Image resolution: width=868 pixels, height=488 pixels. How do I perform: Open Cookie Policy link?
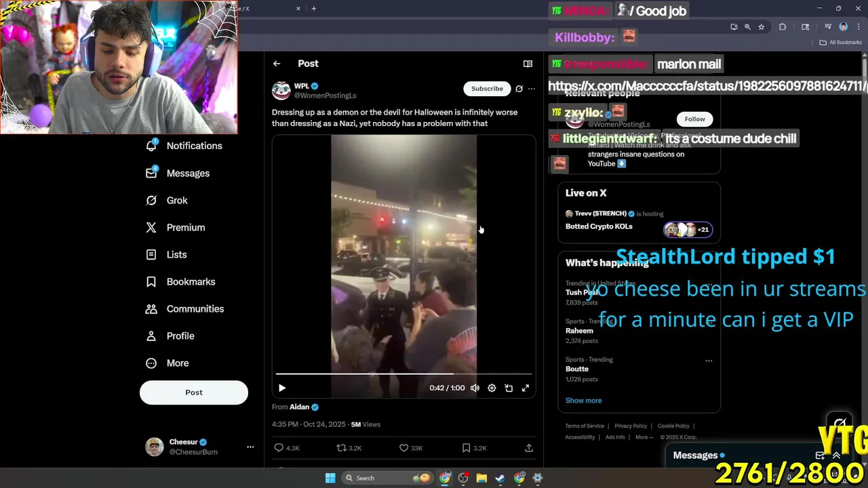[673, 426]
